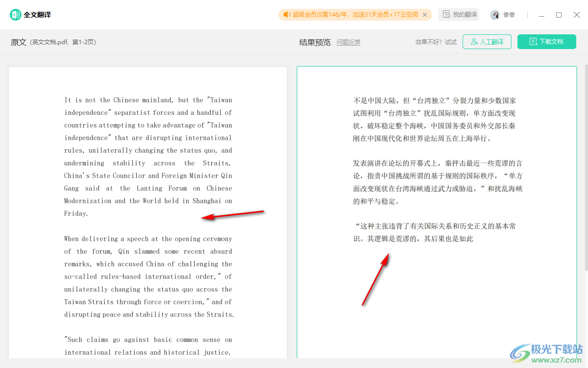Click the paragraph beginning "When delivering a speech"
The width and height of the screenshot is (588, 368).
point(148,276)
